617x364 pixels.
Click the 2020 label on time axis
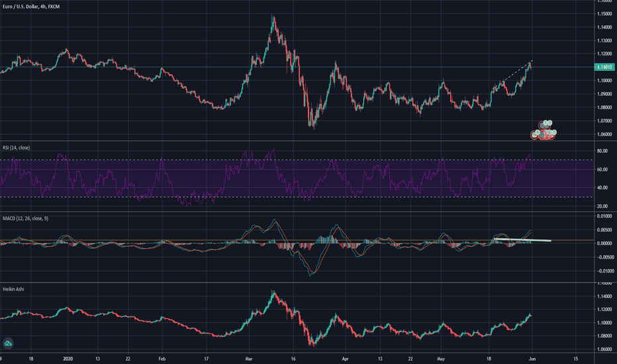68,359
